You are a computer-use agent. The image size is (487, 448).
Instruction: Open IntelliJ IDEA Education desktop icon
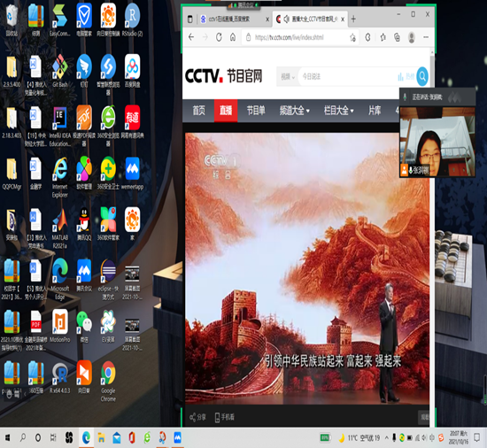coord(60,126)
